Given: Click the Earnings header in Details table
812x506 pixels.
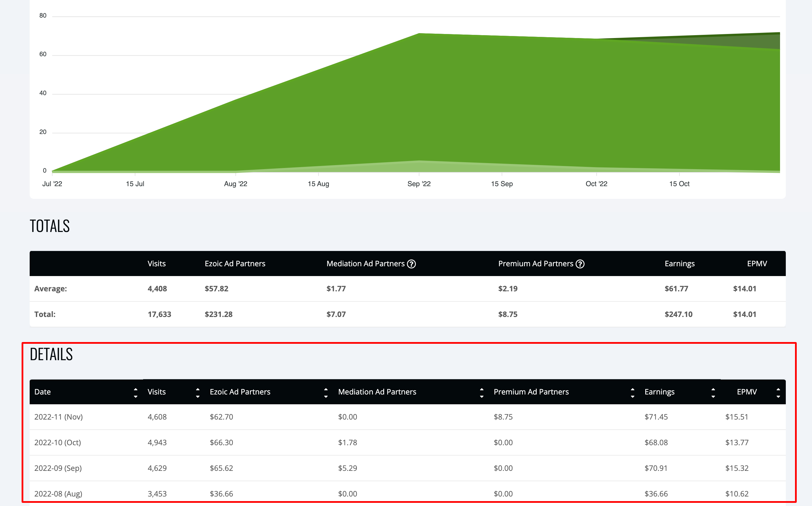Looking at the screenshot, I should [x=659, y=392].
